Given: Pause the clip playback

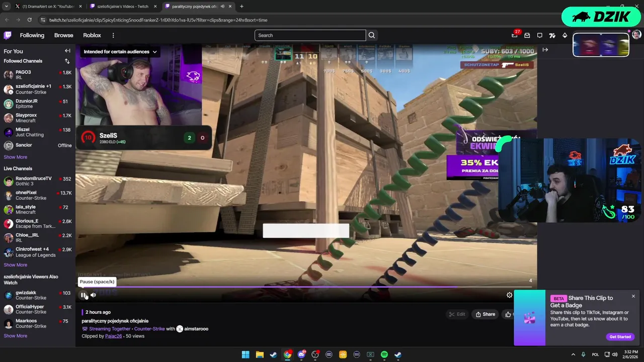Looking at the screenshot, I should 84,295.
